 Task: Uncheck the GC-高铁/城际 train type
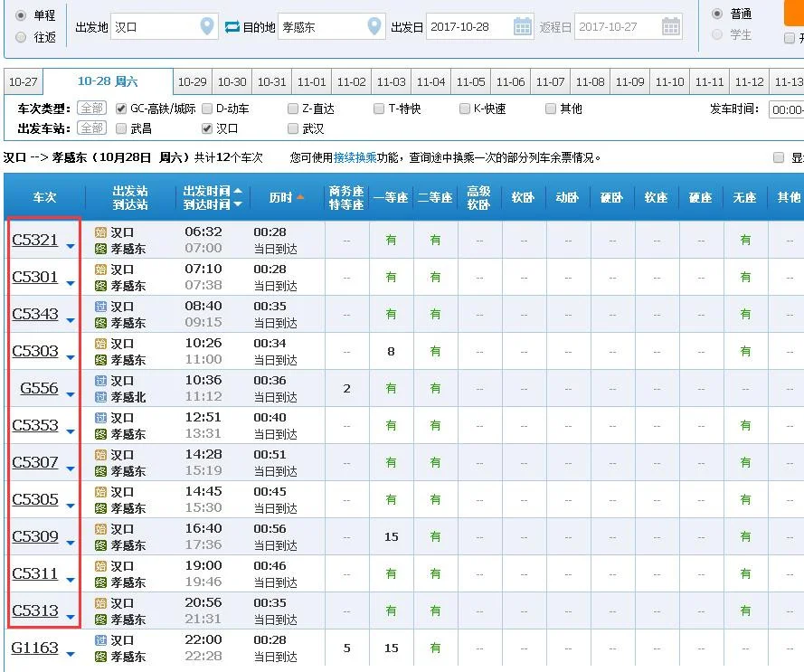tap(121, 108)
